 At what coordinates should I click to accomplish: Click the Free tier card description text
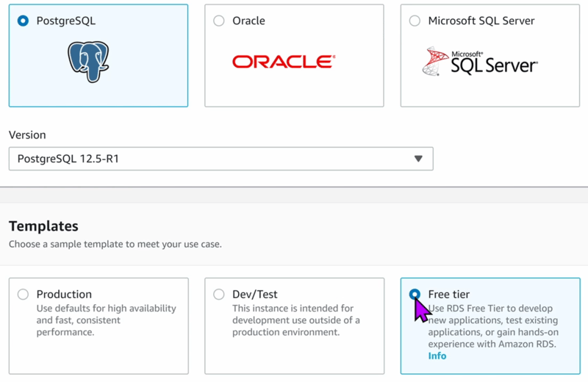click(493, 326)
